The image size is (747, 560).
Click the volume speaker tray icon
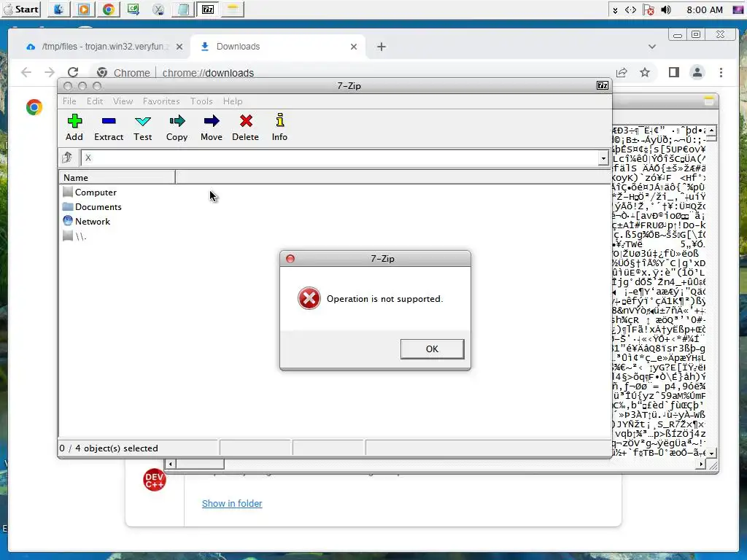tap(666, 9)
